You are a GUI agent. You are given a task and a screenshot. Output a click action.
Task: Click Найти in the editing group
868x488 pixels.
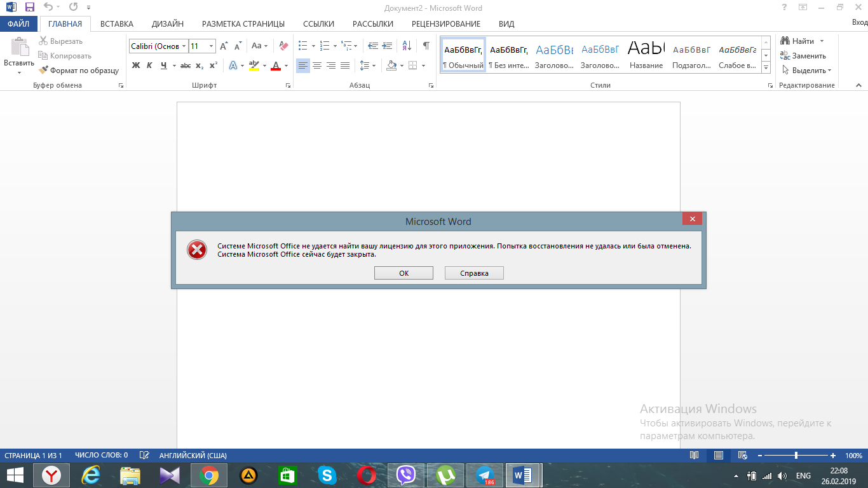point(798,41)
